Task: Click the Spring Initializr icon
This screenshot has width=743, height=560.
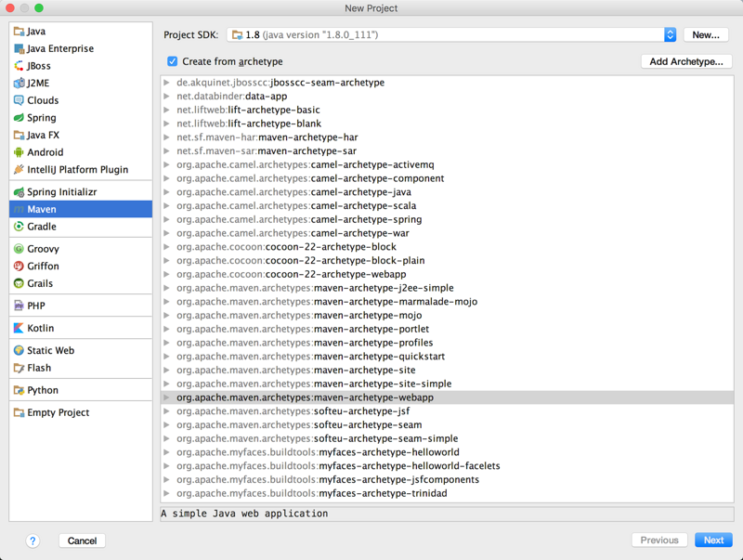Action: (19, 192)
